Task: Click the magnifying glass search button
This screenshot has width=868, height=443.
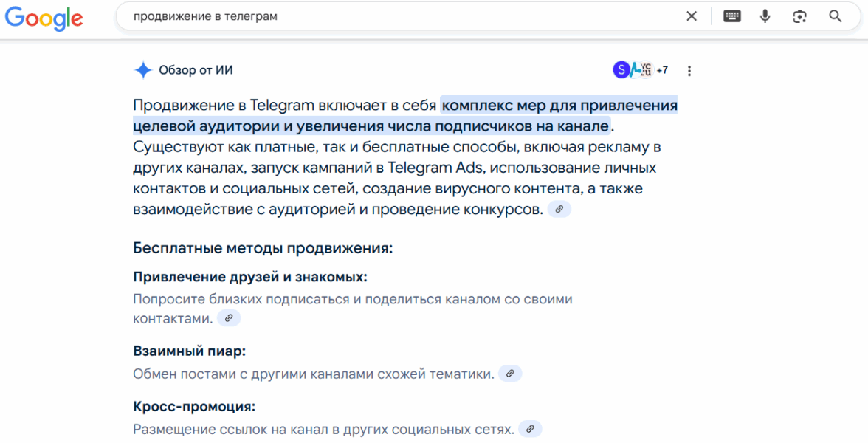Action: (x=836, y=16)
